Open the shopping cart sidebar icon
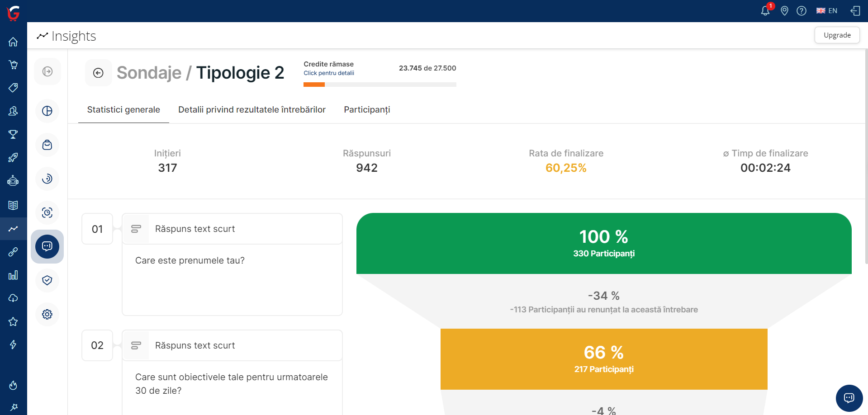This screenshot has width=868, height=415. (x=13, y=65)
